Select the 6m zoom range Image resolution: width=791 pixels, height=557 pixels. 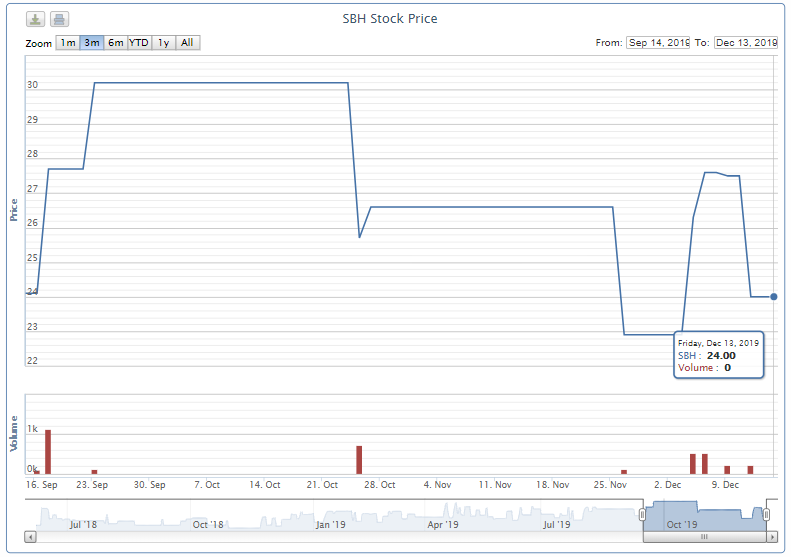pos(116,43)
